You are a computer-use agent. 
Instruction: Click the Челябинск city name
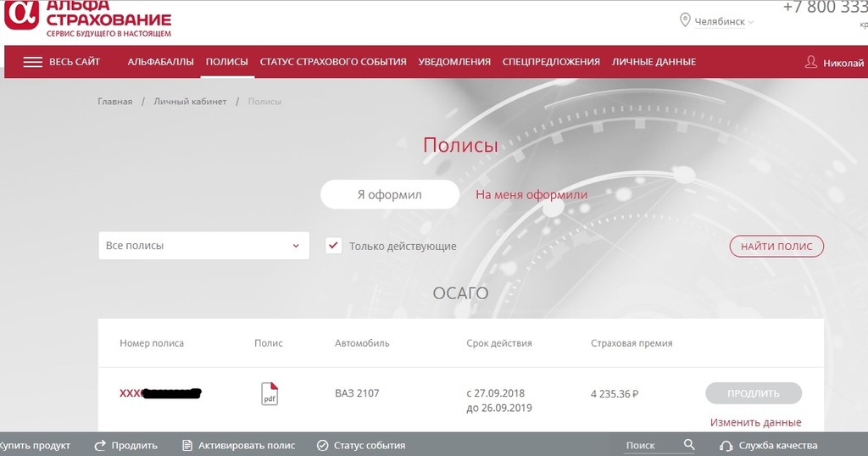[x=720, y=21]
